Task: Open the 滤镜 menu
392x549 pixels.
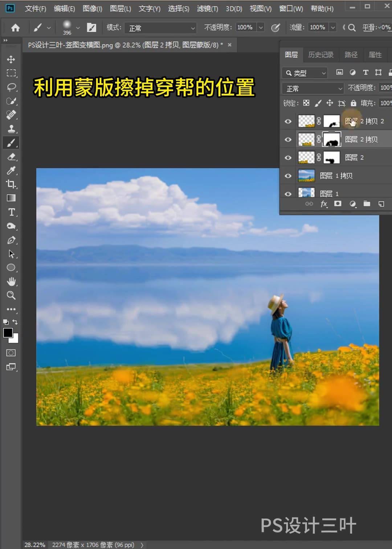Action: click(207, 8)
